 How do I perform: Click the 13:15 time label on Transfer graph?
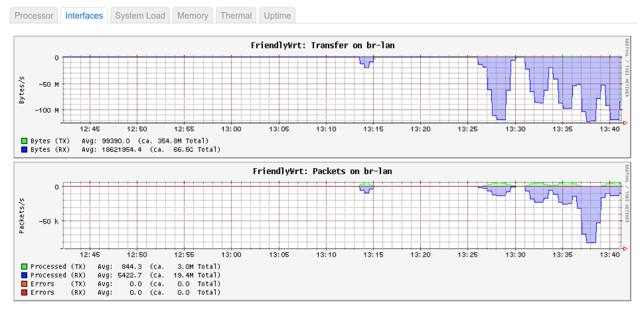tap(373, 129)
